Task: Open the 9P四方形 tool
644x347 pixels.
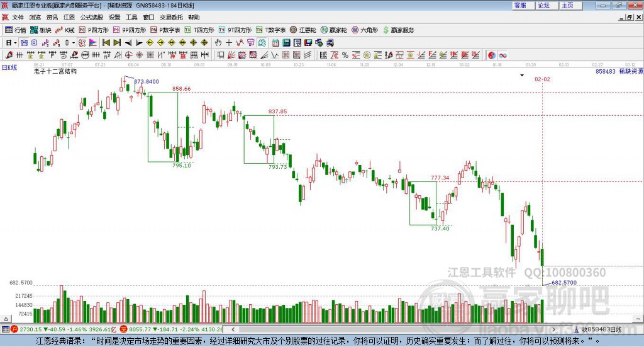Action: click(x=130, y=30)
